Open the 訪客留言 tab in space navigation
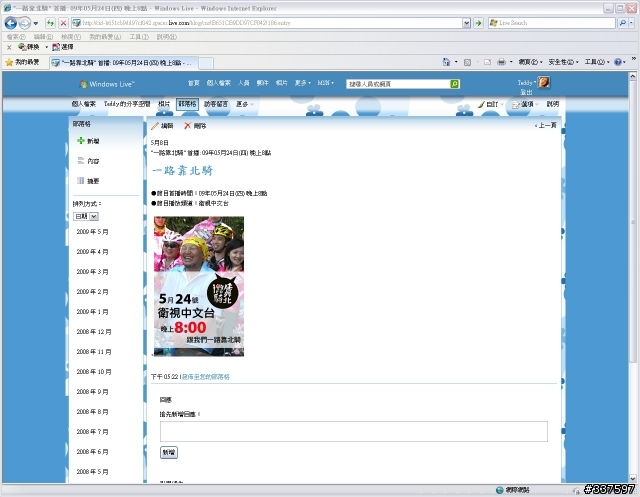 (x=216, y=104)
